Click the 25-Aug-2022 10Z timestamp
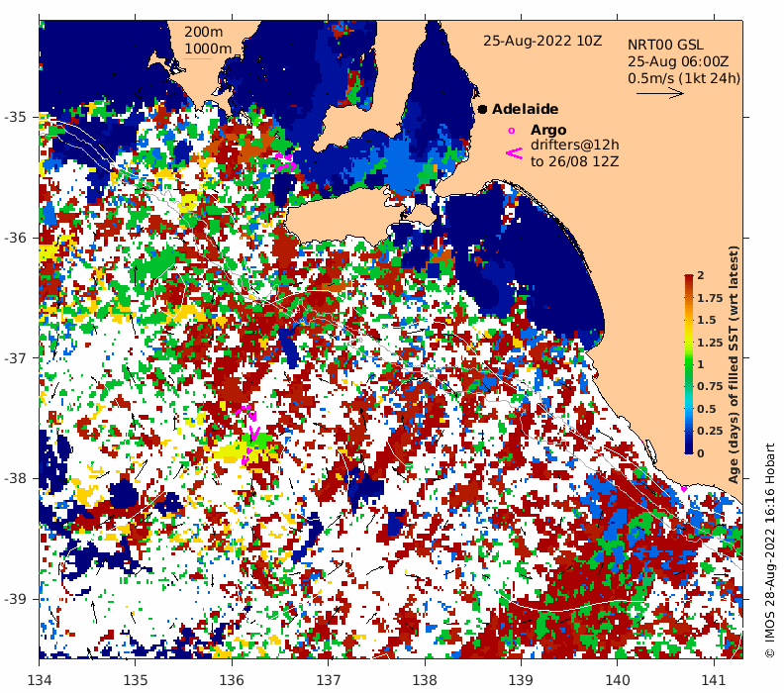 [542, 41]
